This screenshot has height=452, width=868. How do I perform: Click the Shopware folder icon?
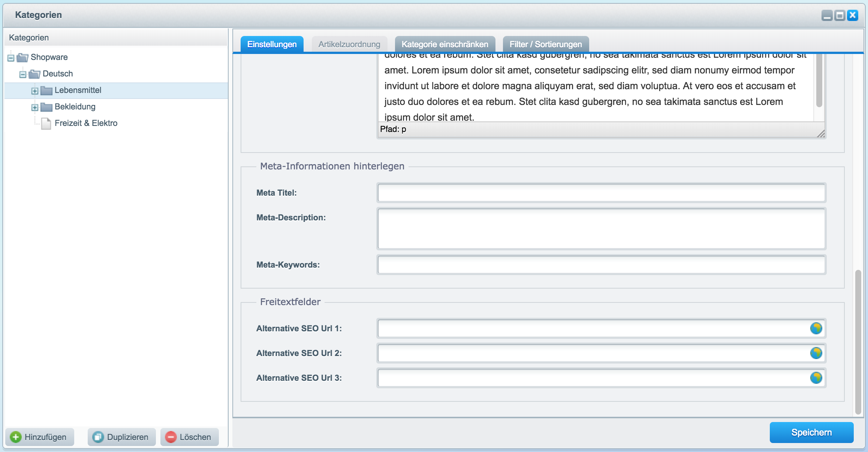coord(22,57)
